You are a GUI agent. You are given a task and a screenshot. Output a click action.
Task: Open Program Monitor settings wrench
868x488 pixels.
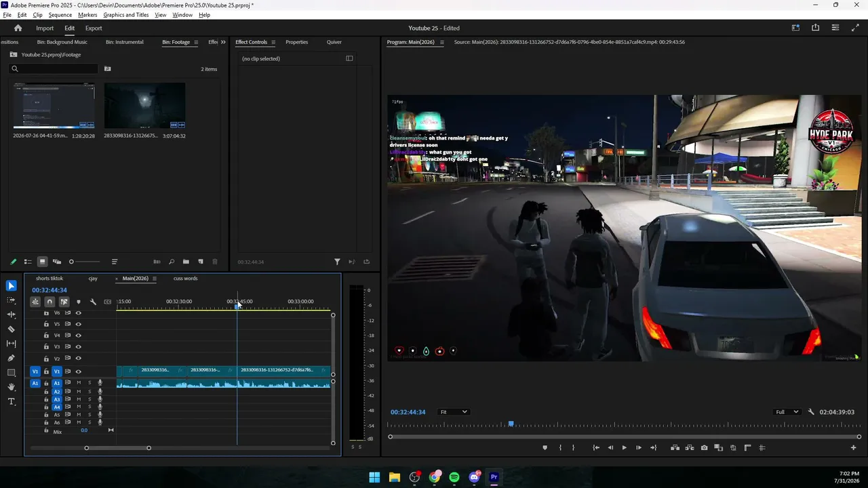(x=811, y=412)
